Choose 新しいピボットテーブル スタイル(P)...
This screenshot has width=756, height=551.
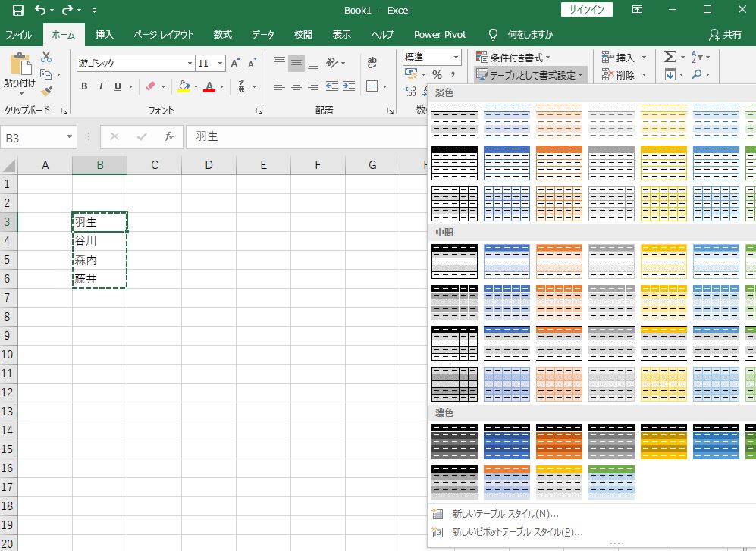[x=517, y=532]
